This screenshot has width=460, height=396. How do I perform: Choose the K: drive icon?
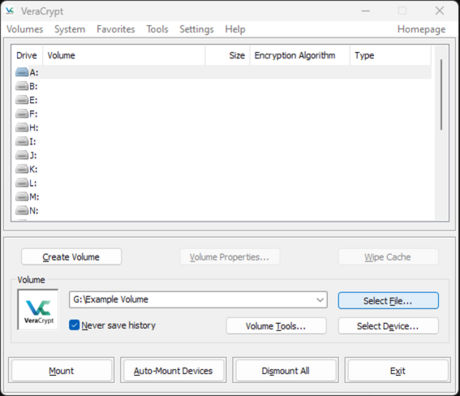[x=22, y=169]
